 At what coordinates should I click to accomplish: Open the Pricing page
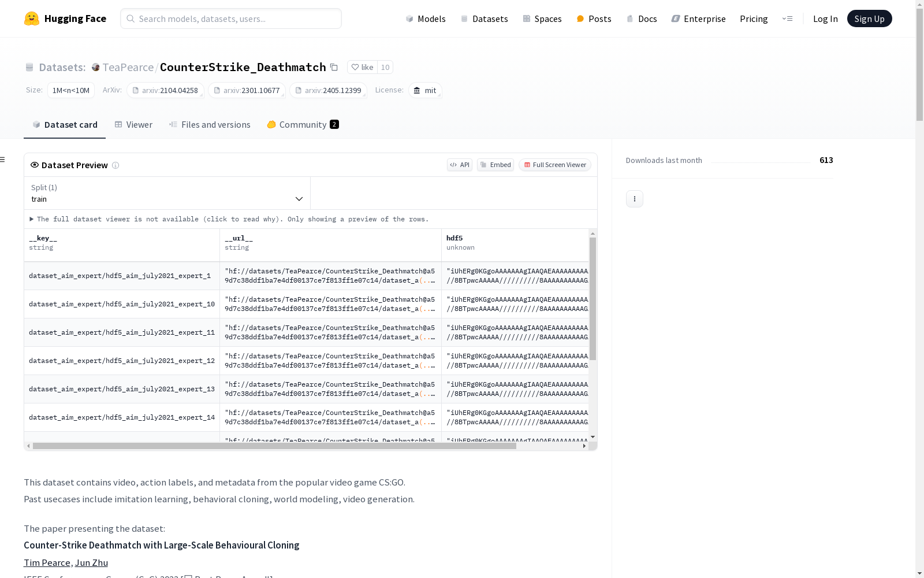(754, 18)
